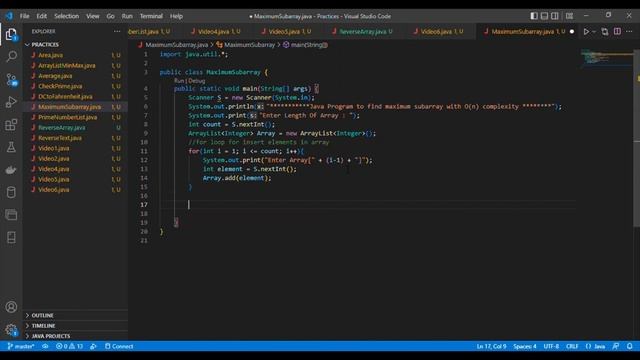640x360 pixels.
Task: Open the Manage settings gear
Action: click(11, 329)
